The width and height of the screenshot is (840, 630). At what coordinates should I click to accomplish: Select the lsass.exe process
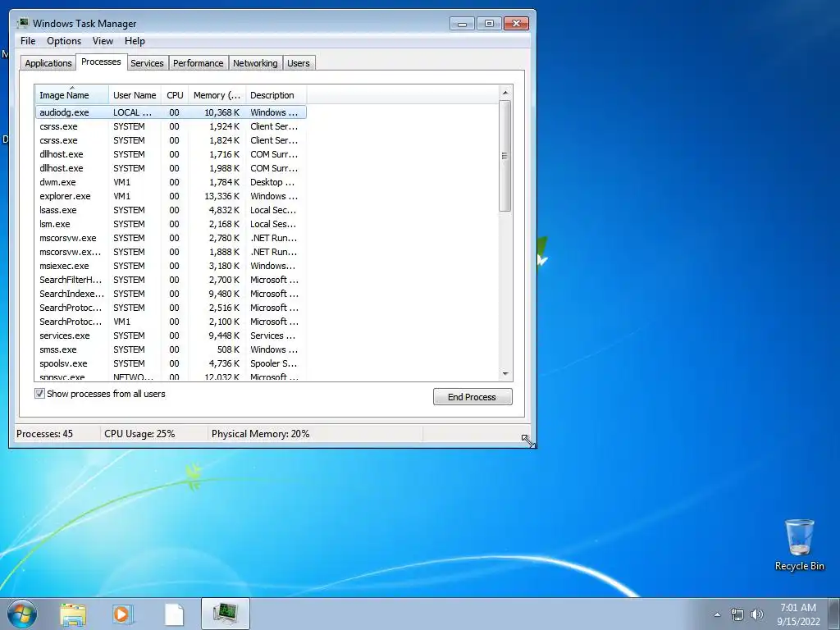pyautogui.click(x=171, y=210)
